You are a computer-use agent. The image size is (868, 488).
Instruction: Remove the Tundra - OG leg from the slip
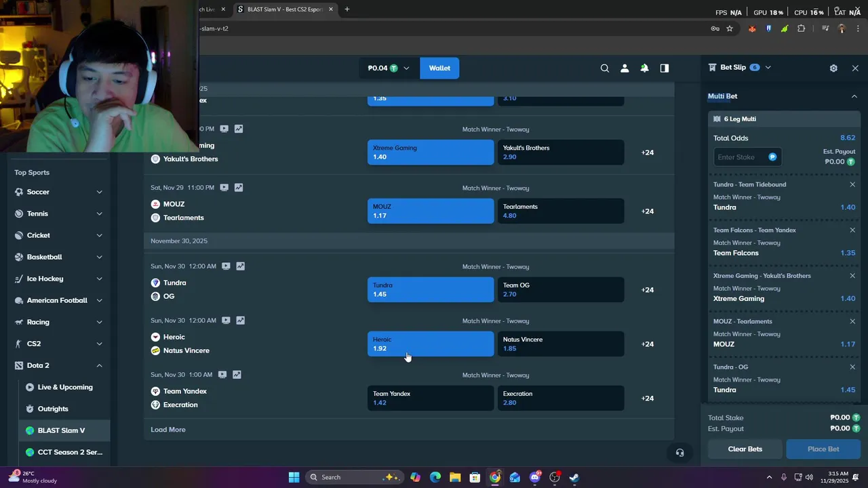pyautogui.click(x=852, y=367)
